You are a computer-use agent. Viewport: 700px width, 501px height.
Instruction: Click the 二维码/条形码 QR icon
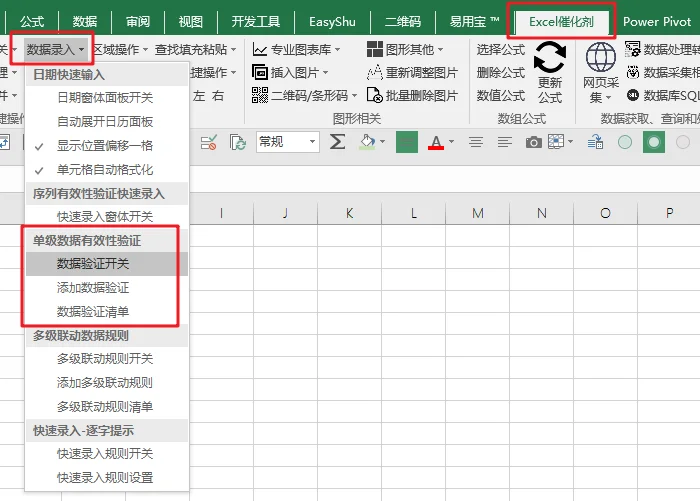click(259, 95)
